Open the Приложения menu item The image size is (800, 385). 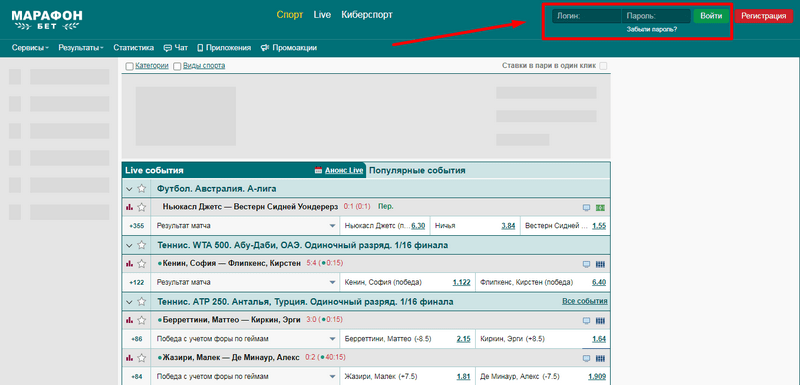click(224, 48)
